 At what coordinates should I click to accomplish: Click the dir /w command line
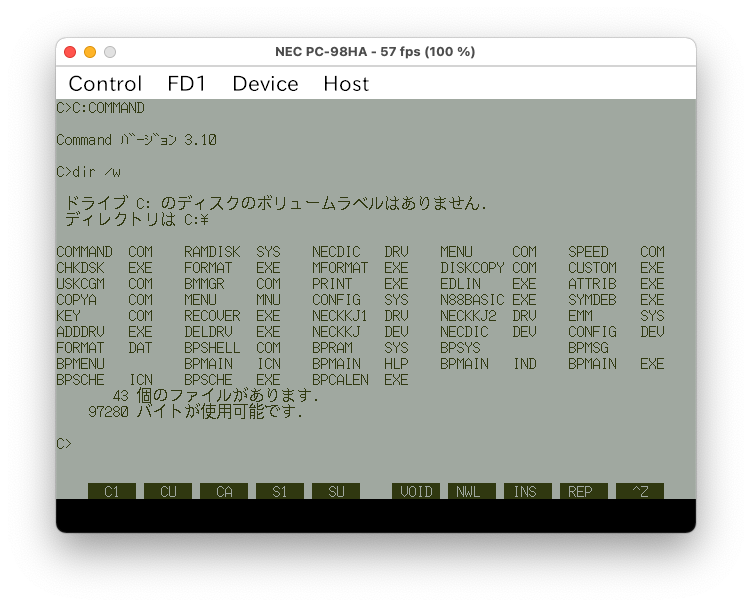(x=88, y=172)
